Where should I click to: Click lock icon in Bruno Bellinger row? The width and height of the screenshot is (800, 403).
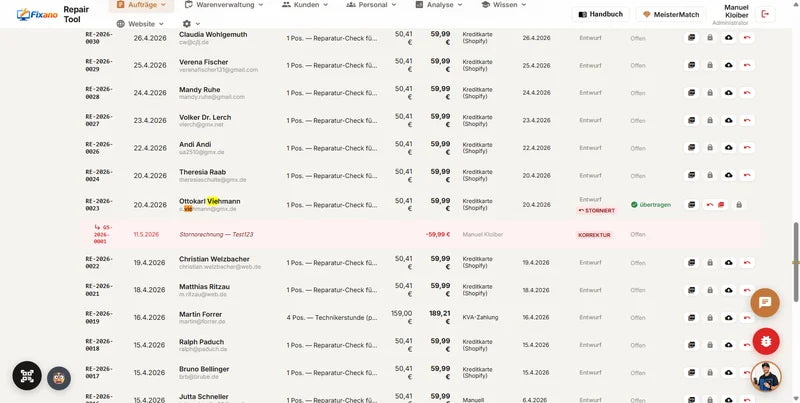point(710,372)
